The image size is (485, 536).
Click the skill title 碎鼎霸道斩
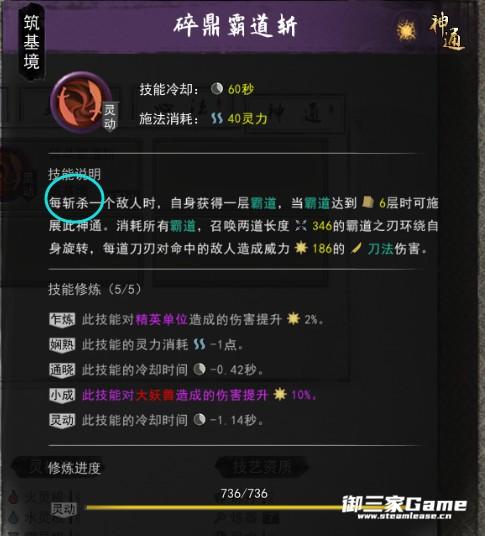point(235,26)
